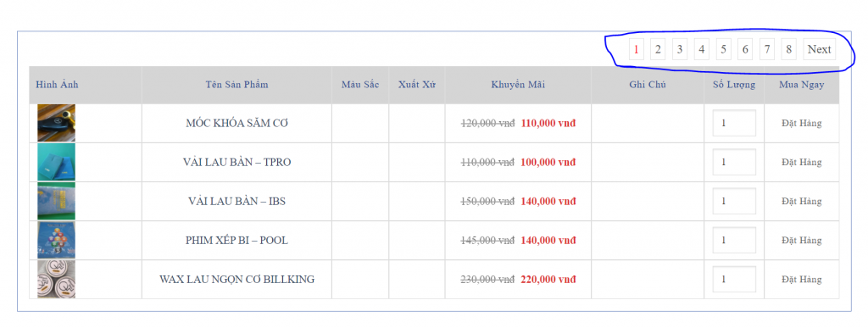Viewport: 868px width, 328px height.
Task: Go to pagination page 2
Action: point(658,49)
